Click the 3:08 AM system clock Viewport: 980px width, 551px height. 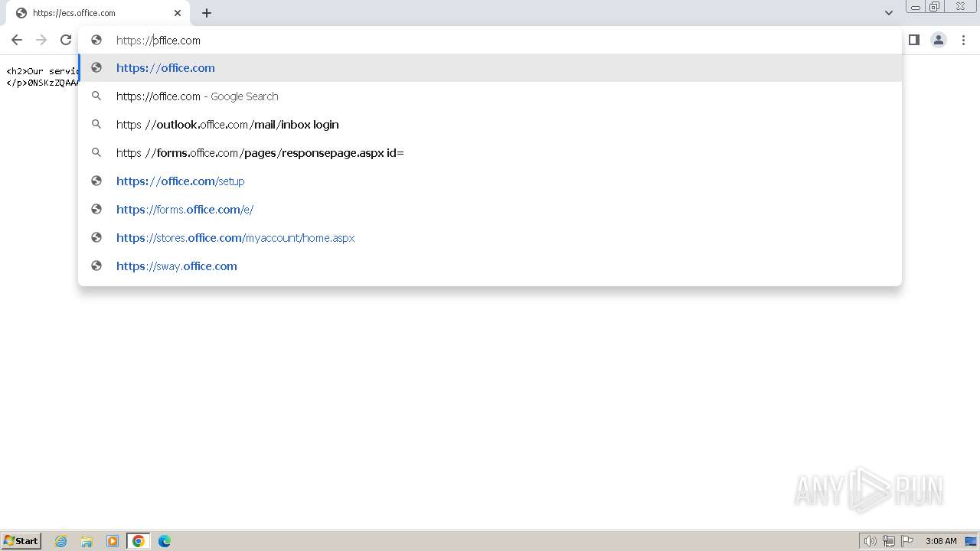click(x=941, y=541)
